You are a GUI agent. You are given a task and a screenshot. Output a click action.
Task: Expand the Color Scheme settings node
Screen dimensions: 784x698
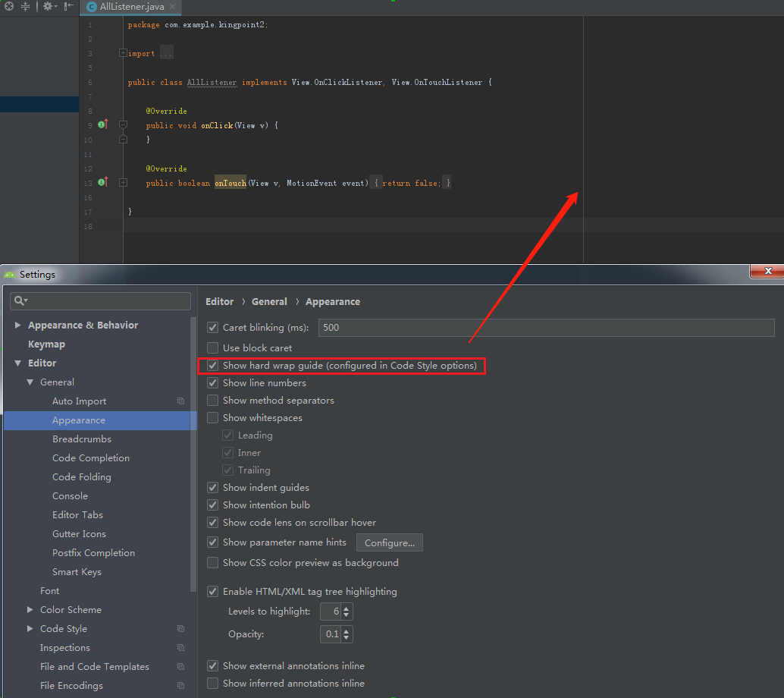tap(30, 610)
